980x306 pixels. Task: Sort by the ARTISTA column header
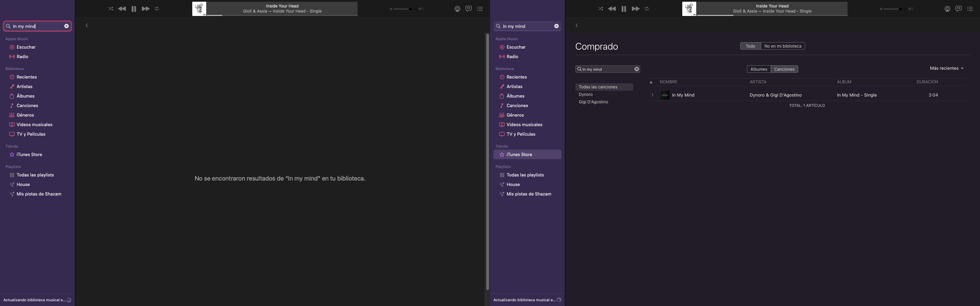(758, 82)
